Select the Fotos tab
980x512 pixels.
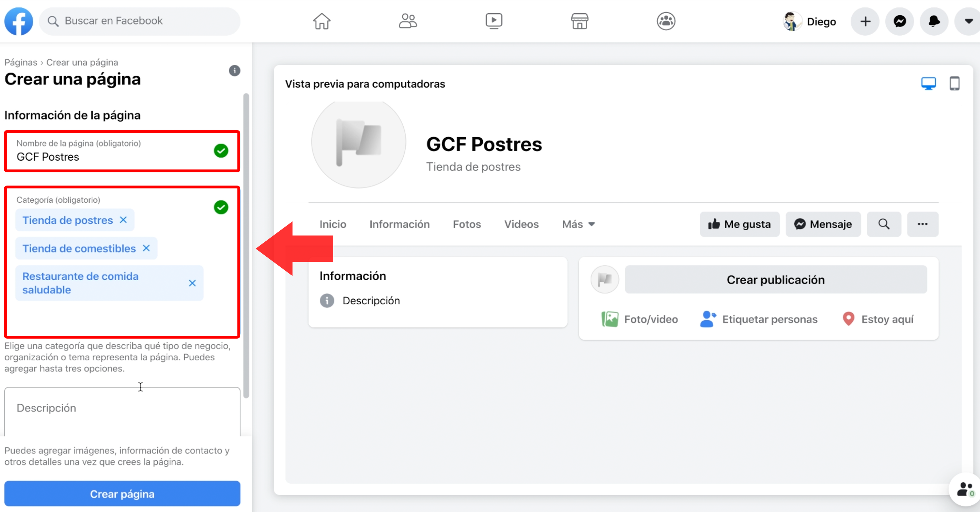467,224
